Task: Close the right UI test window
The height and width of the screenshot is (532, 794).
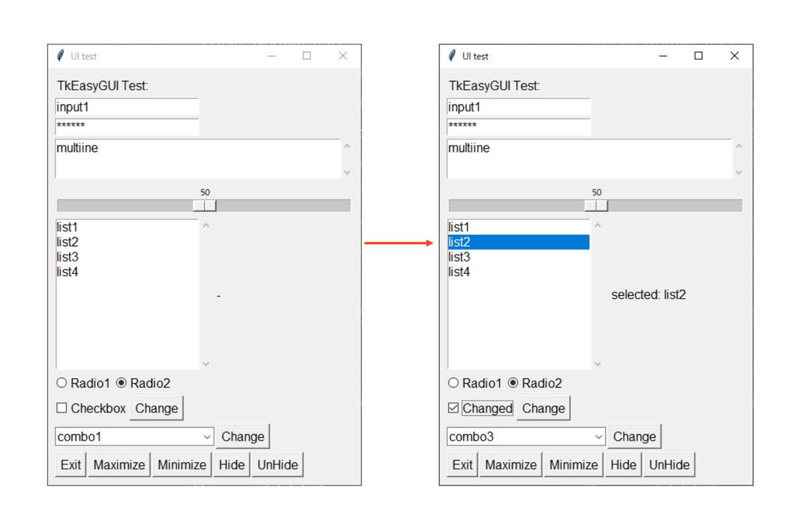Action: 734,56
